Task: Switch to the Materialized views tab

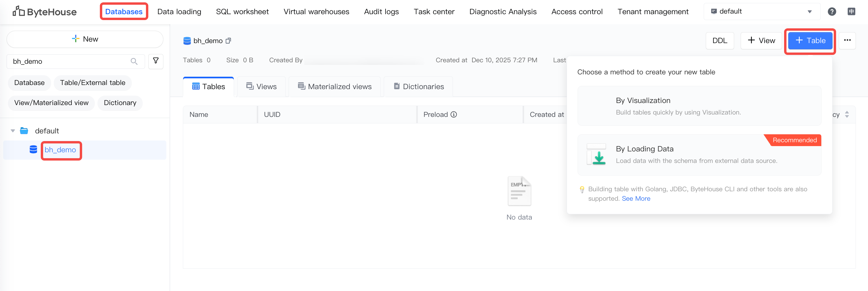Action: [x=335, y=86]
